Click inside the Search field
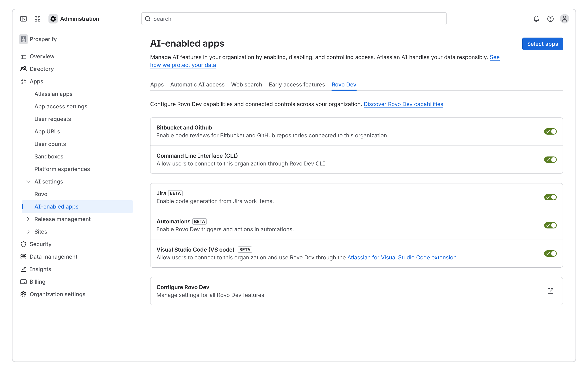Image resolution: width=588 pixels, height=374 pixels. click(x=293, y=19)
